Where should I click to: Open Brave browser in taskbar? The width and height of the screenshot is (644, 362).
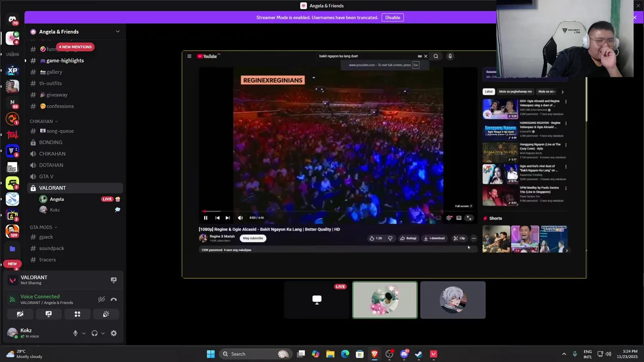tap(374, 354)
